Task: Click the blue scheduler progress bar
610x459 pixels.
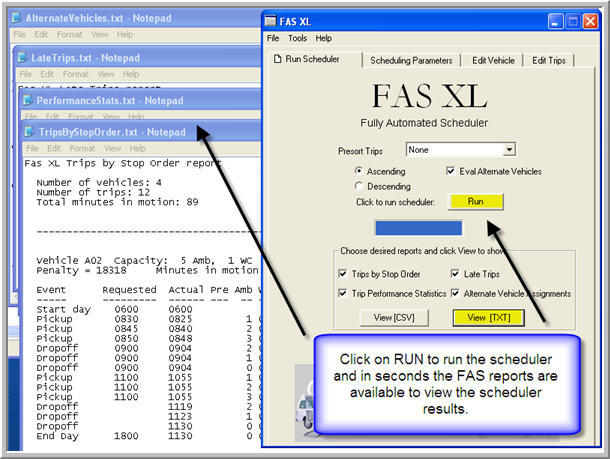Action: [x=419, y=228]
